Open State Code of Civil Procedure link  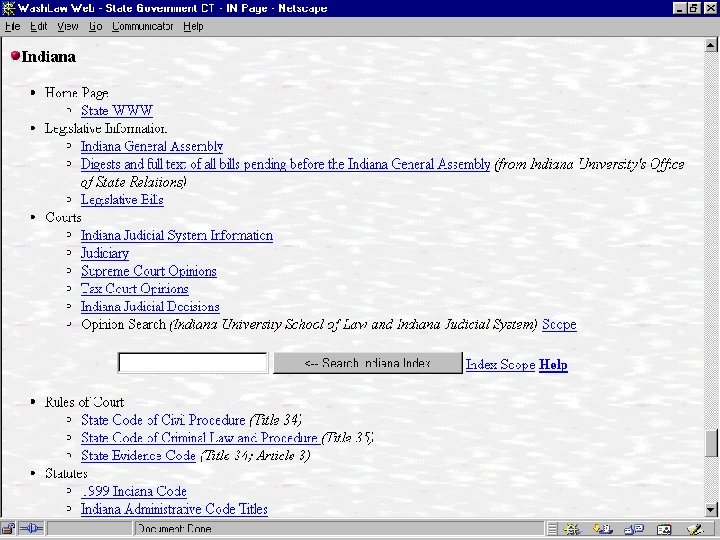(163, 420)
